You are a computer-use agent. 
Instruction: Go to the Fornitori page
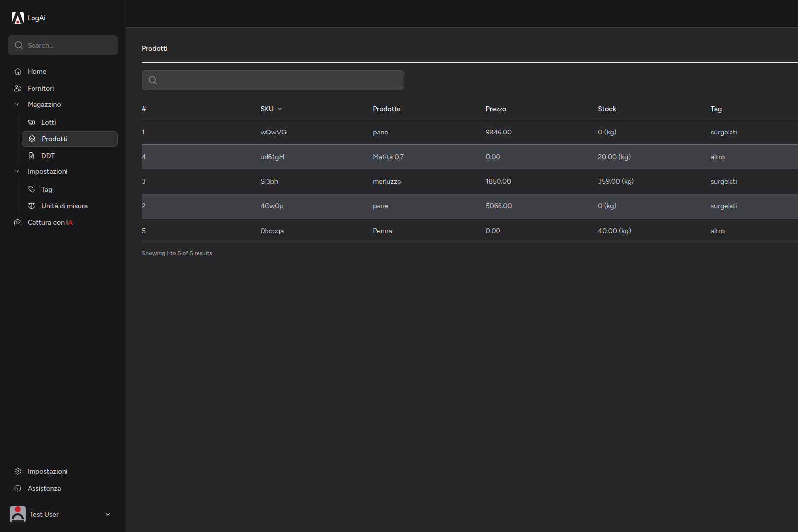[x=40, y=88]
